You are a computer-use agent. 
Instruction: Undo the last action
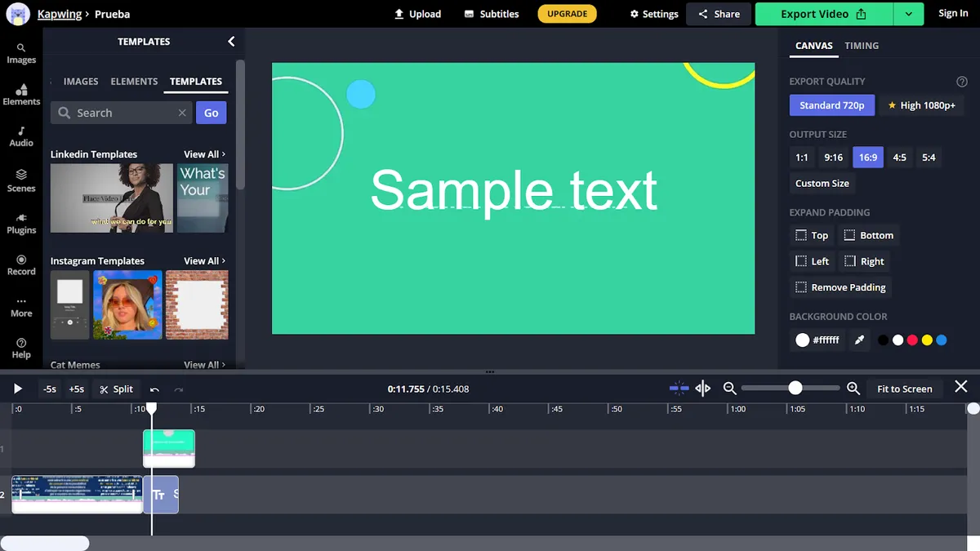tap(154, 389)
